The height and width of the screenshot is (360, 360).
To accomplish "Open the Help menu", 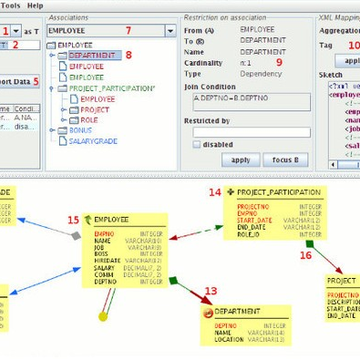I will point(35,6).
